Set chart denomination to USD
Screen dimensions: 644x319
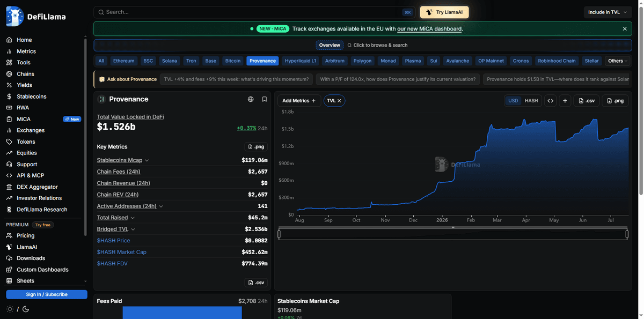tap(513, 100)
